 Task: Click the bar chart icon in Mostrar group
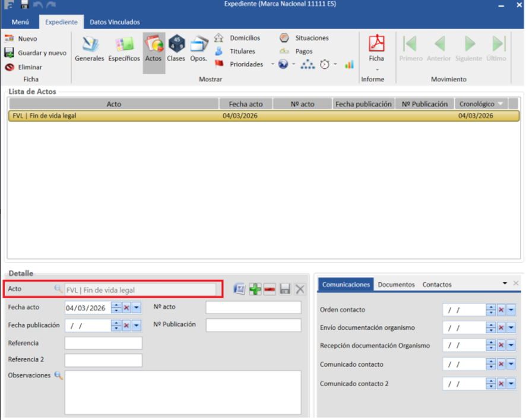[349, 65]
